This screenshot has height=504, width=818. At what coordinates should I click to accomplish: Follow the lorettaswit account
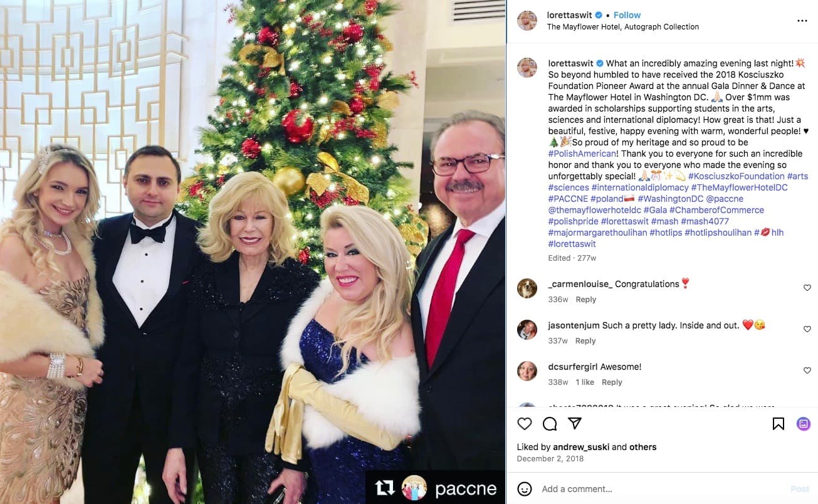627,15
